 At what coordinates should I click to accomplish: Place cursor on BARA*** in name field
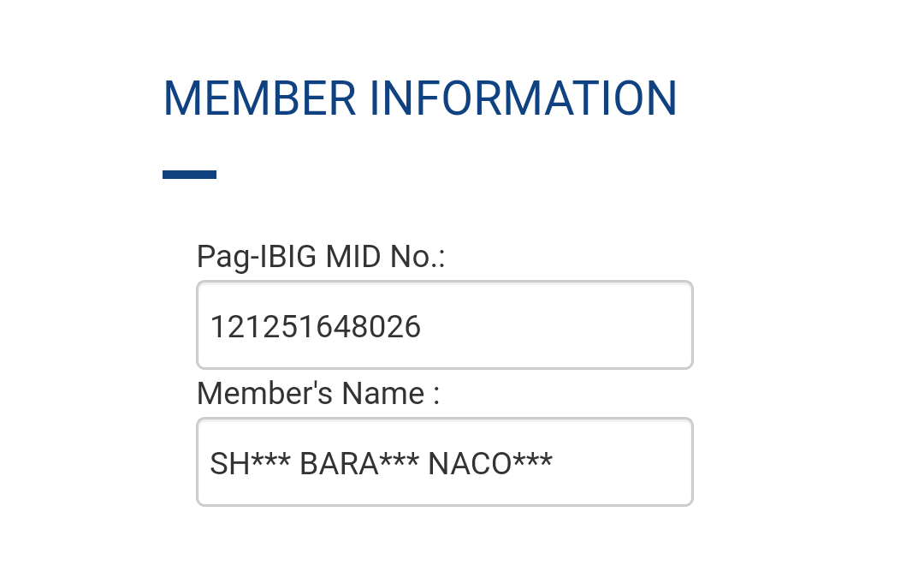click(358, 463)
